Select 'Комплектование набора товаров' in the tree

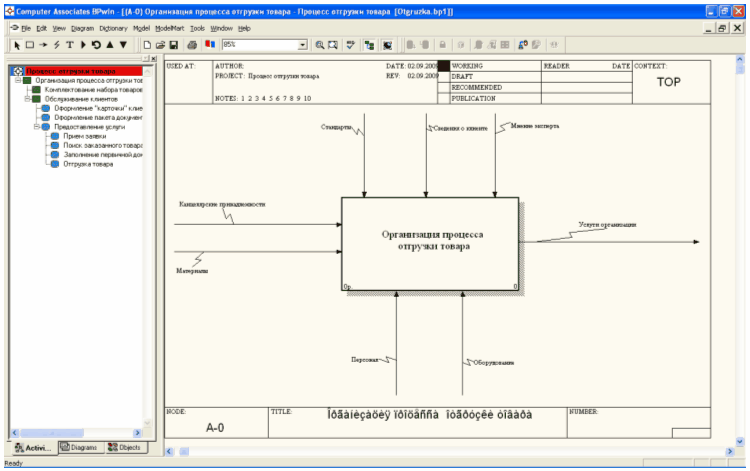click(93, 90)
